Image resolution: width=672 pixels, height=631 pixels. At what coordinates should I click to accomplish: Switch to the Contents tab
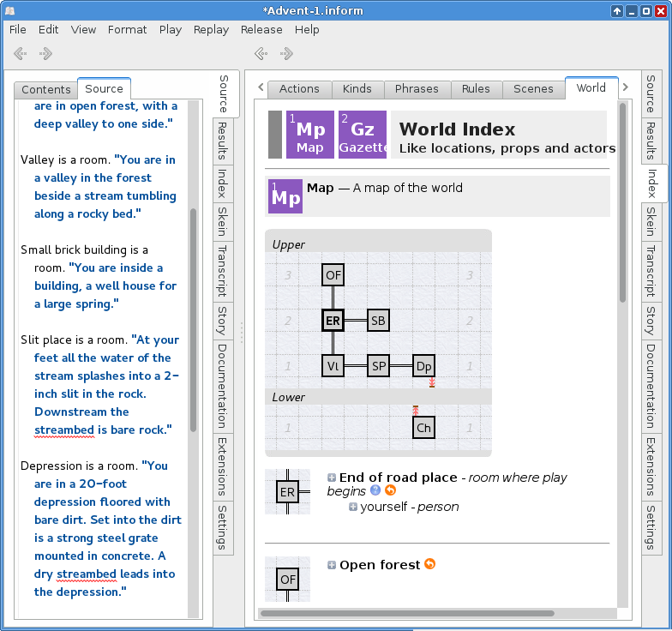[46, 89]
